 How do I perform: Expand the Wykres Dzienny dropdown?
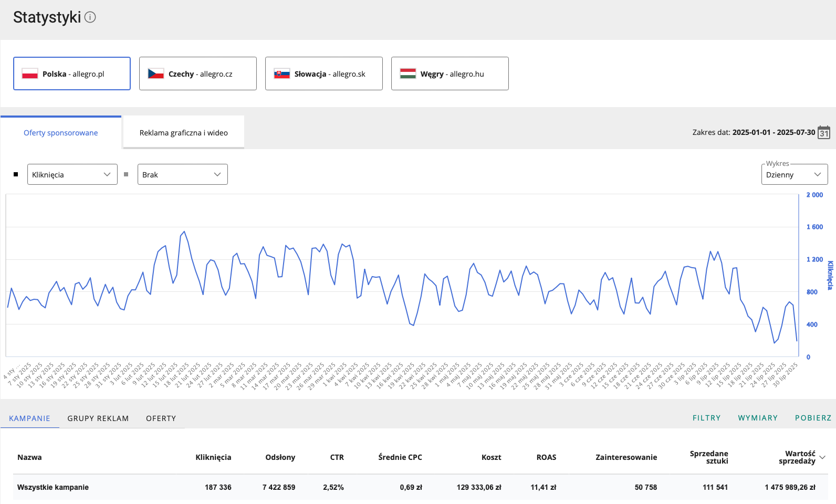coord(794,175)
